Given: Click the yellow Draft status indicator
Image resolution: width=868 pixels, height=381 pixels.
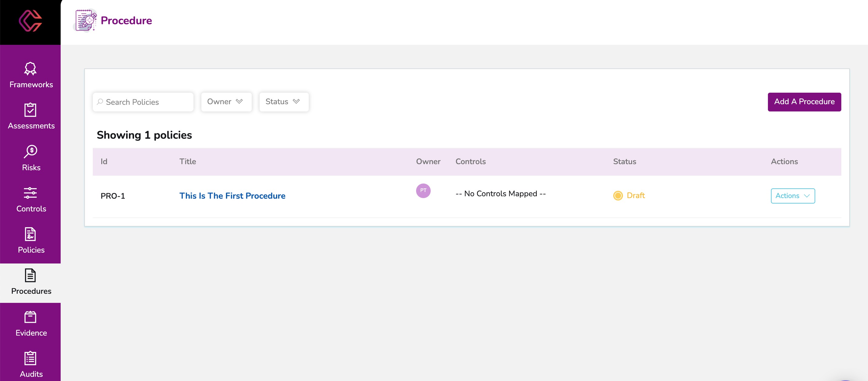Looking at the screenshot, I should [x=618, y=196].
